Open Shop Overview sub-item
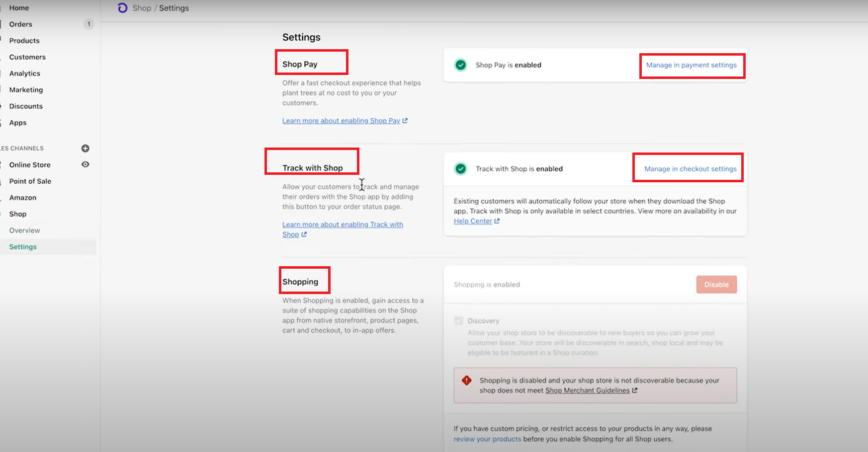This screenshot has width=868, height=452. click(x=24, y=230)
